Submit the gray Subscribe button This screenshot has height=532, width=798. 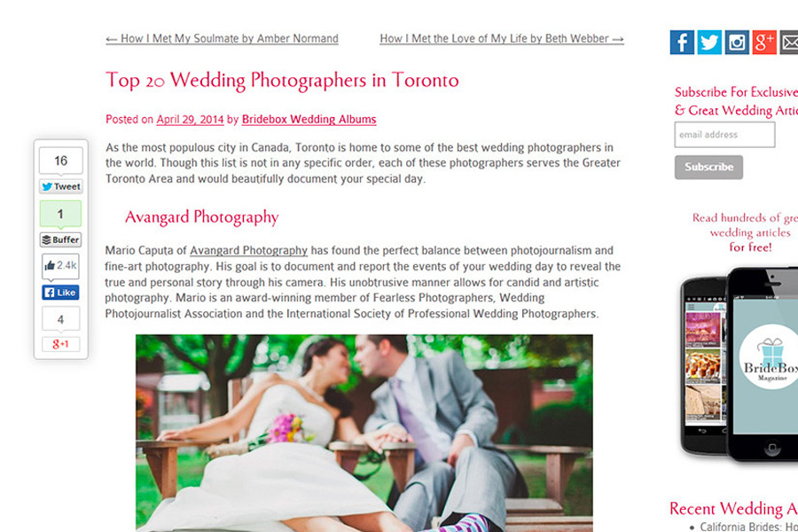[709, 167]
